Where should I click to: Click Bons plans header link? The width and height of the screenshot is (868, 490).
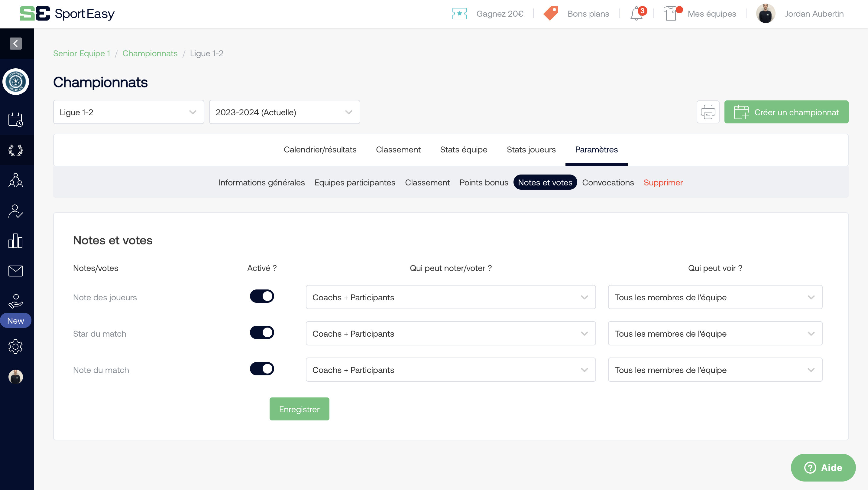[588, 14]
